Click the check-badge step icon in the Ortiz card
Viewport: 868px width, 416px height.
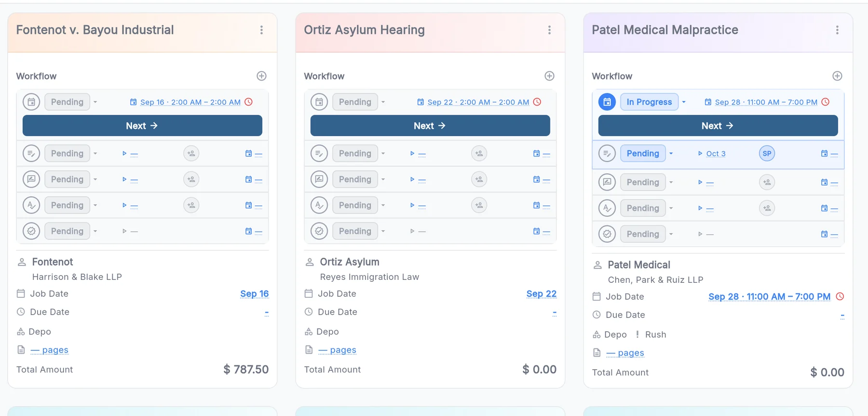click(319, 231)
